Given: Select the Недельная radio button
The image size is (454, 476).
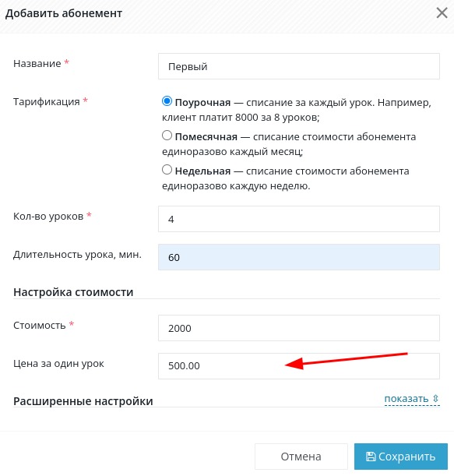Looking at the screenshot, I should pos(167,170).
